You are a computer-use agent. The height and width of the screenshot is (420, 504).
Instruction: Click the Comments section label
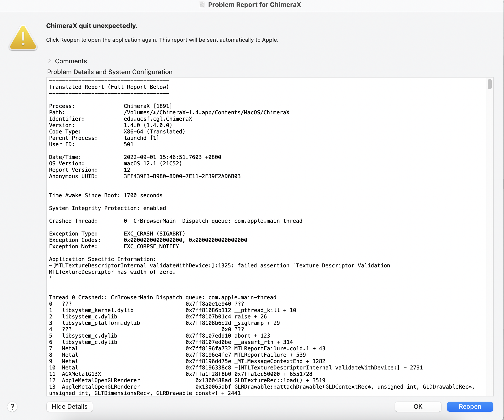[x=71, y=61]
